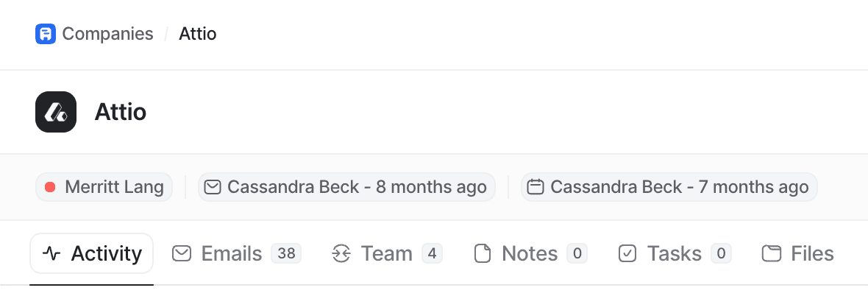Click the Activity pulse icon
The image size is (868, 296).
pos(51,254)
